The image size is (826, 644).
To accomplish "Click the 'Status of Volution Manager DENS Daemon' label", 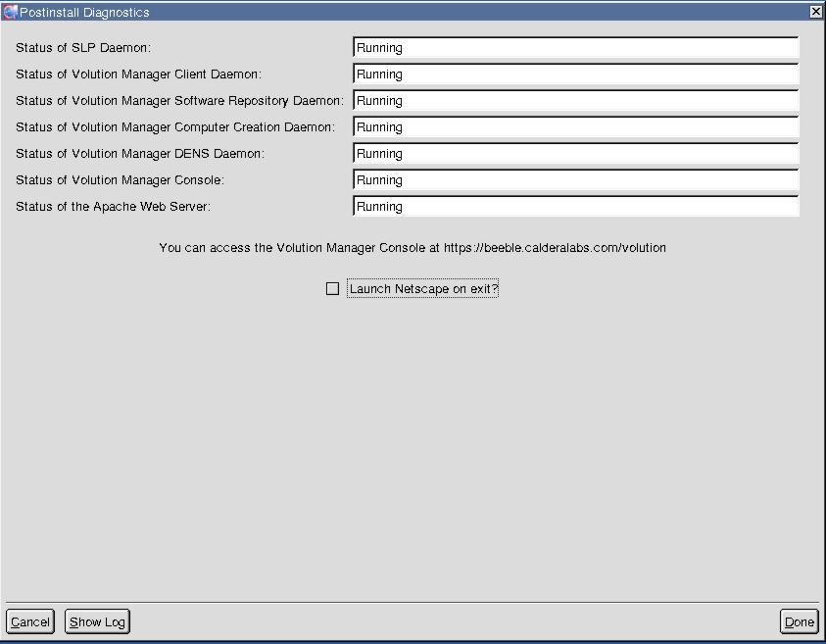I will pyautogui.click(x=140, y=154).
